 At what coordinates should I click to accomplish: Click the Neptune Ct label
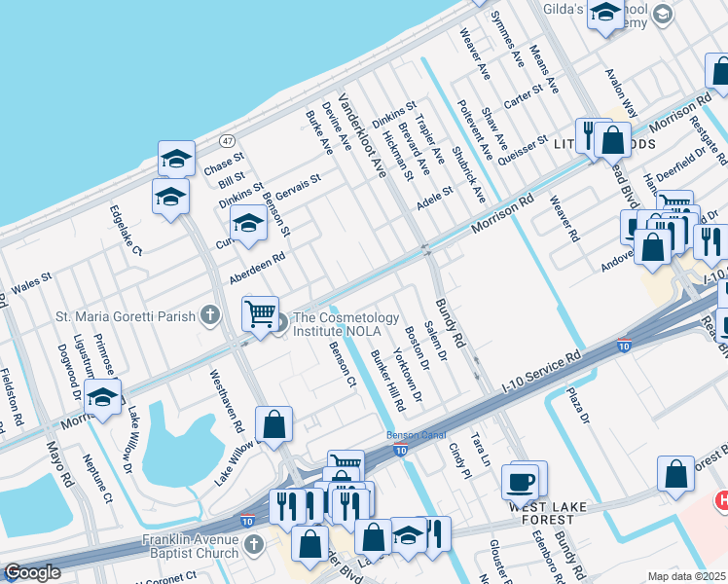[x=97, y=479]
